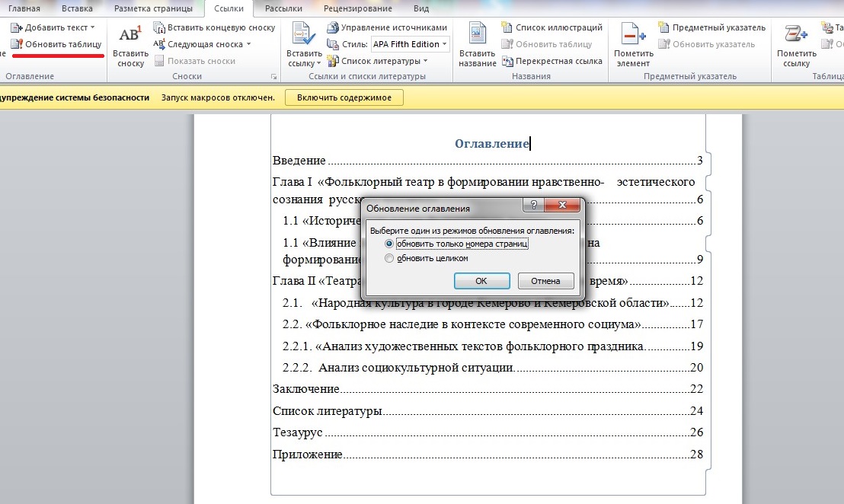Open the Разметка страницы tab
844x504 pixels.
153,8
